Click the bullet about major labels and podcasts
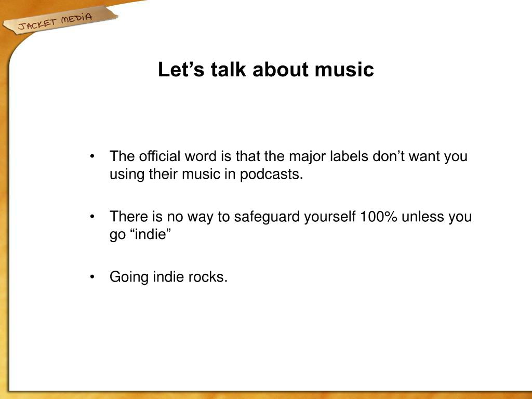This screenshot has height=399, width=532. (x=288, y=165)
